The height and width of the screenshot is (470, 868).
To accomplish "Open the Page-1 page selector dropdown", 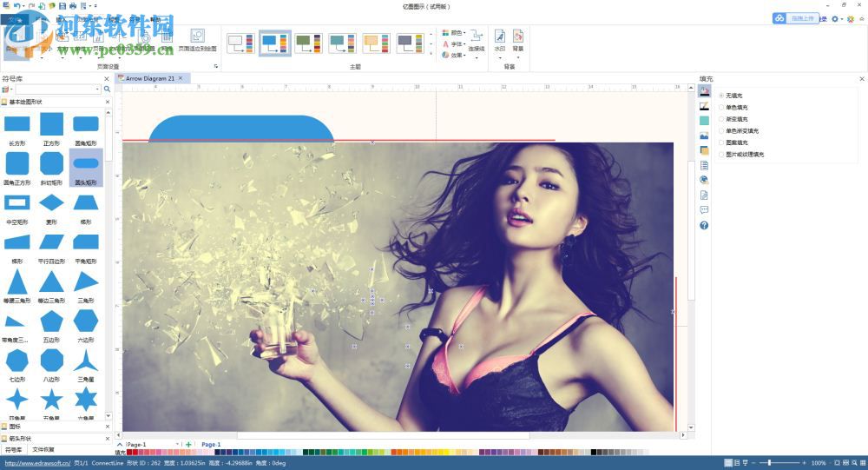I will (177, 445).
